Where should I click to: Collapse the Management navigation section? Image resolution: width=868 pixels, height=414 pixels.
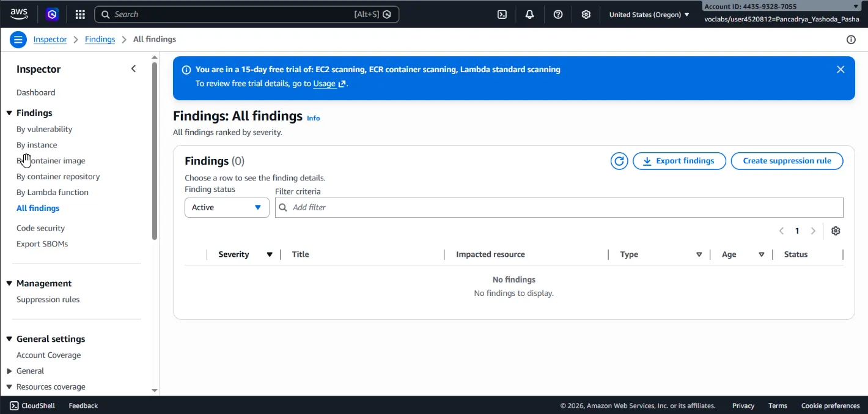[x=9, y=283]
